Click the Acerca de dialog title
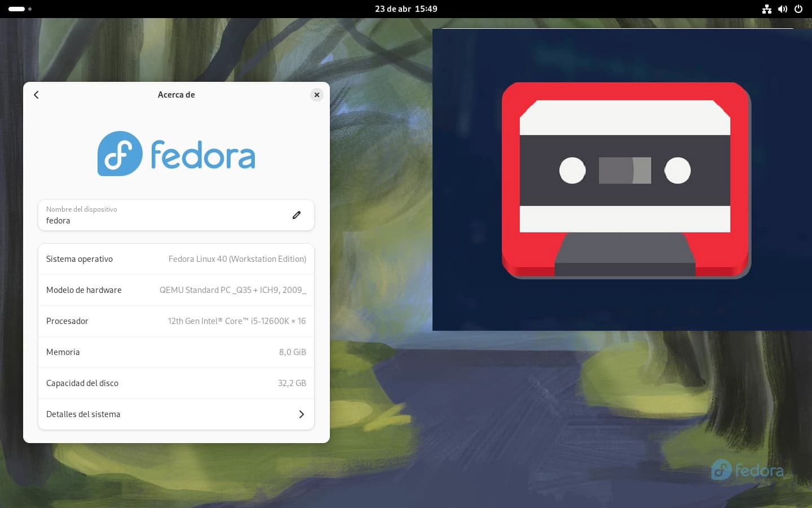This screenshot has width=812, height=508. click(176, 95)
